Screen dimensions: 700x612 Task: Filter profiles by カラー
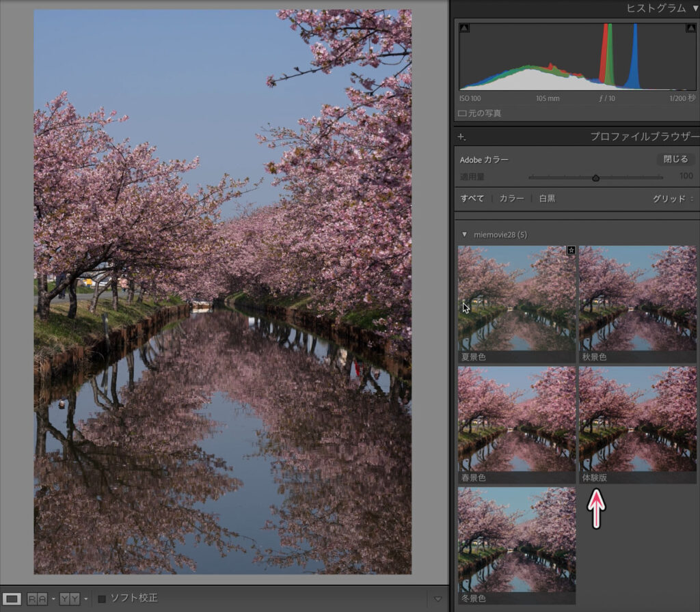pos(511,199)
